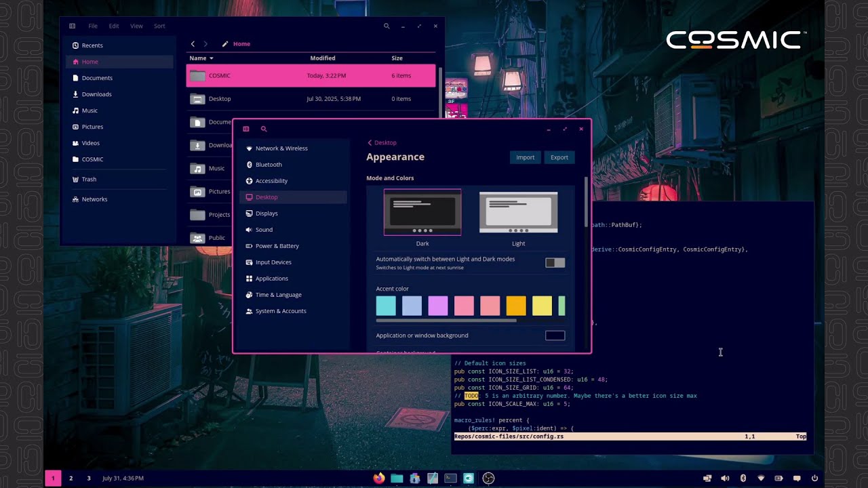
Task: Launch Firefox from the dock
Action: (x=379, y=478)
